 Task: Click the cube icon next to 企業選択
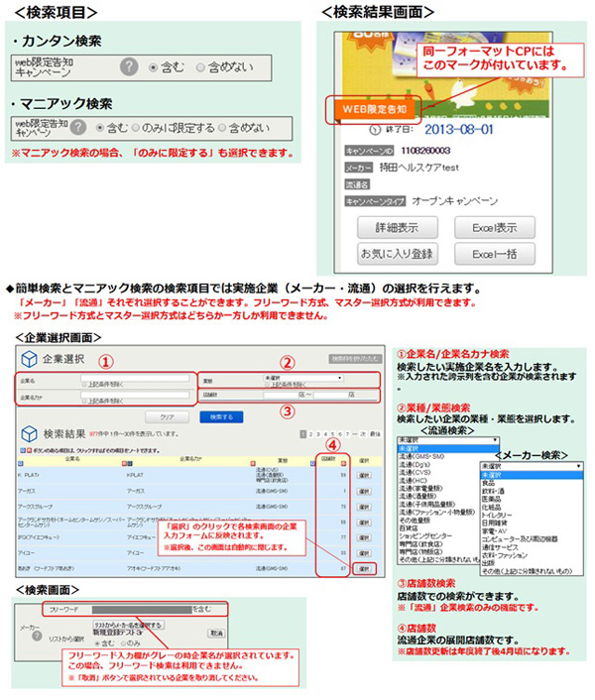tap(29, 359)
